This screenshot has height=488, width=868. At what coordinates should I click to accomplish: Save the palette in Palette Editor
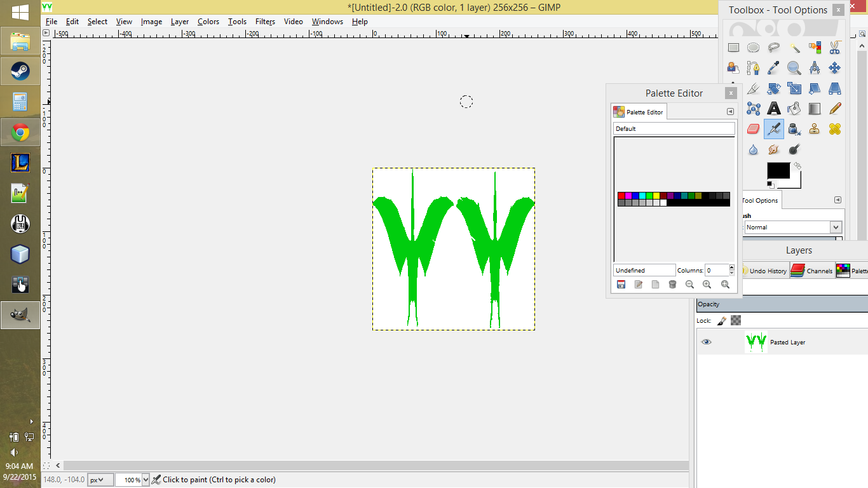click(x=621, y=285)
